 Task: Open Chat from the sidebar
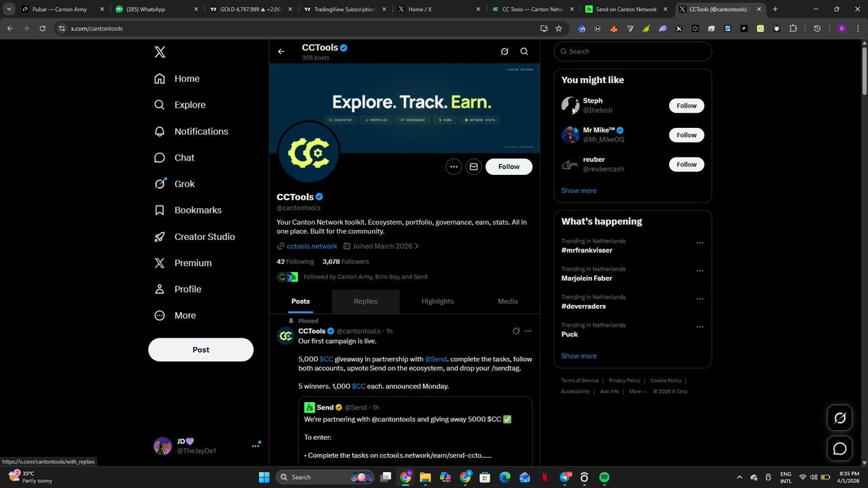coord(174,158)
